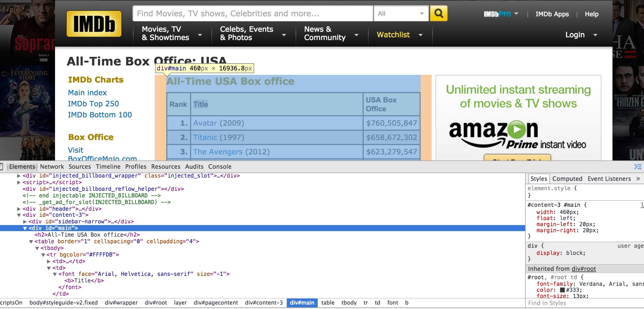Switch to the Profiles tab
This screenshot has width=644, height=309.
click(x=136, y=167)
